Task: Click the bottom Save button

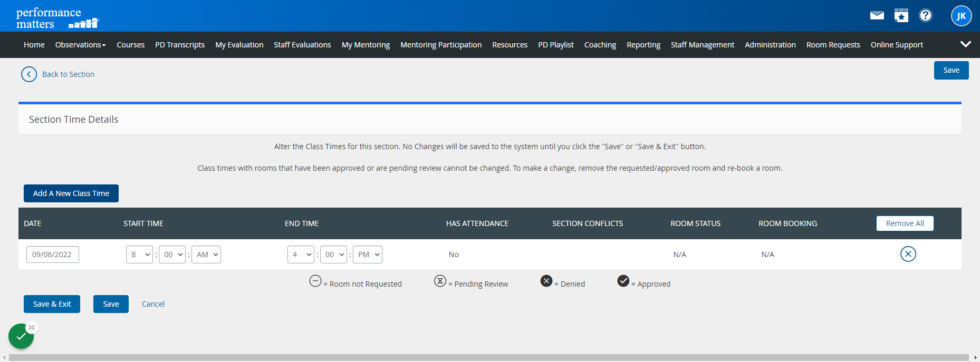Action: (x=111, y=304)
